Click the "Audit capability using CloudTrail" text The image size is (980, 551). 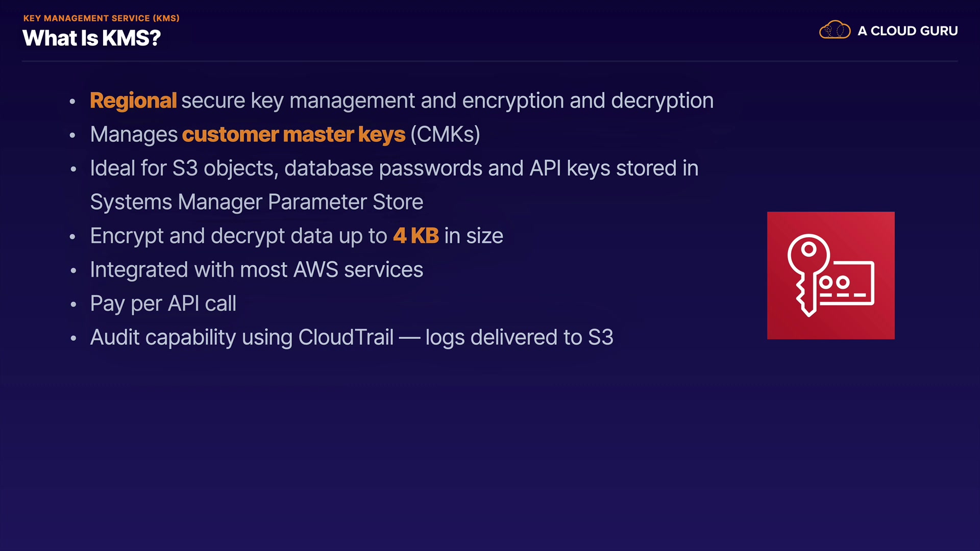click(x=241, y=337)
